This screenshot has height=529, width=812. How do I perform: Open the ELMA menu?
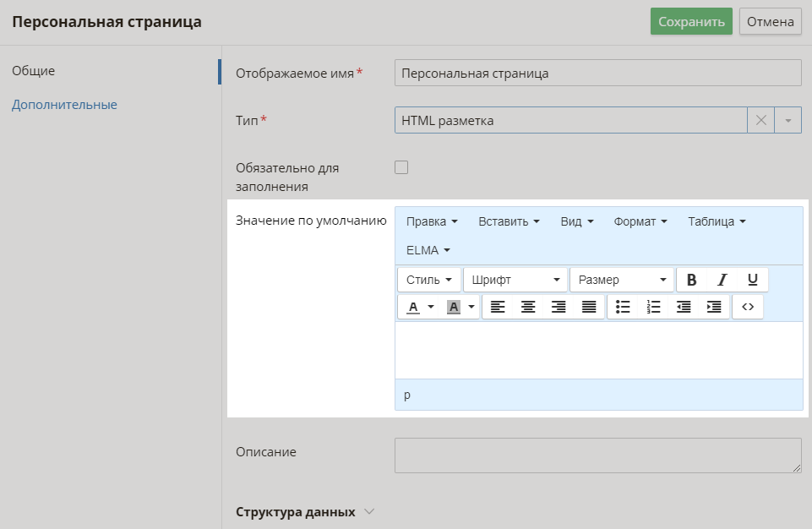coord(428,250)
